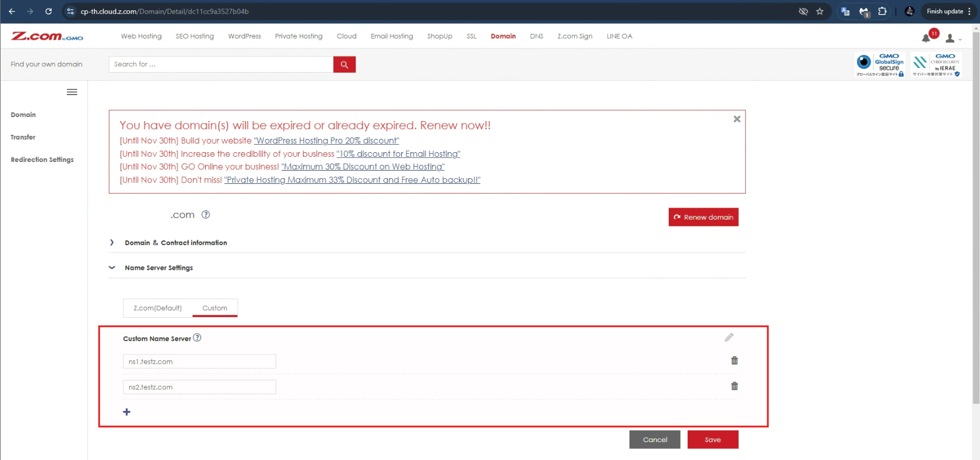Select Domain in the sidebar
Screen dimensions: 980x460
(23, 115)
